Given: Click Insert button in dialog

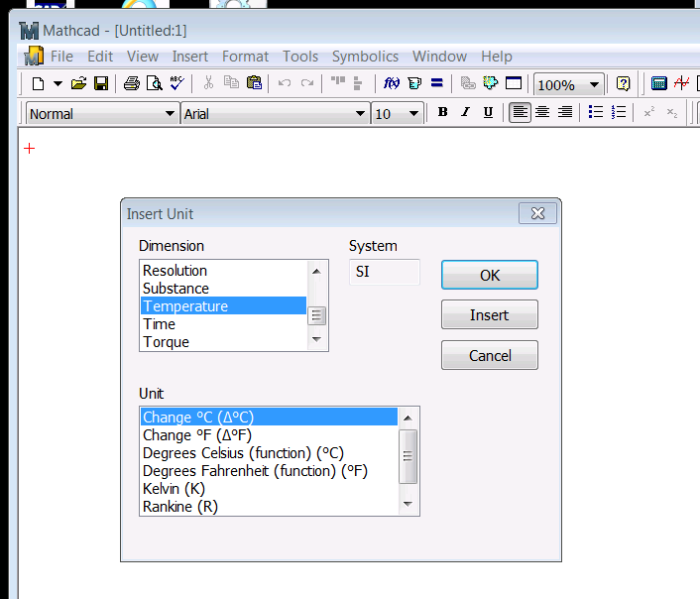Looking at the screenshot, I should 490,315.
